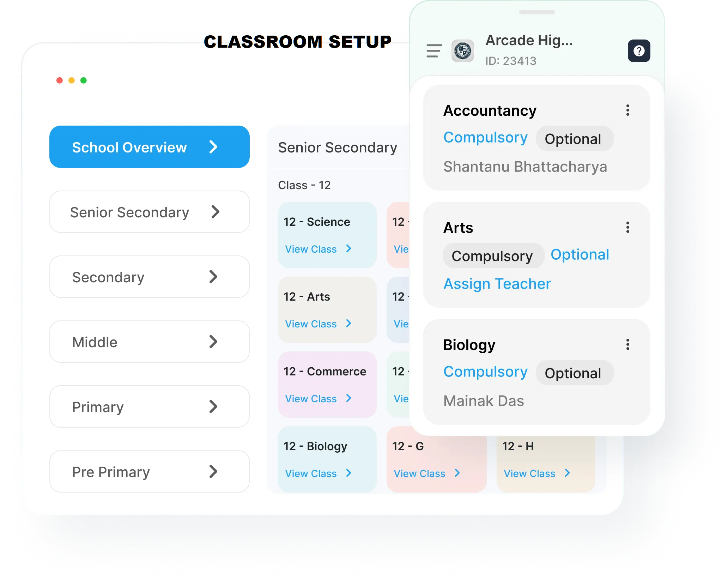Click arrow next to 12 - H View Class
The image size is (728, 585).
567,473
